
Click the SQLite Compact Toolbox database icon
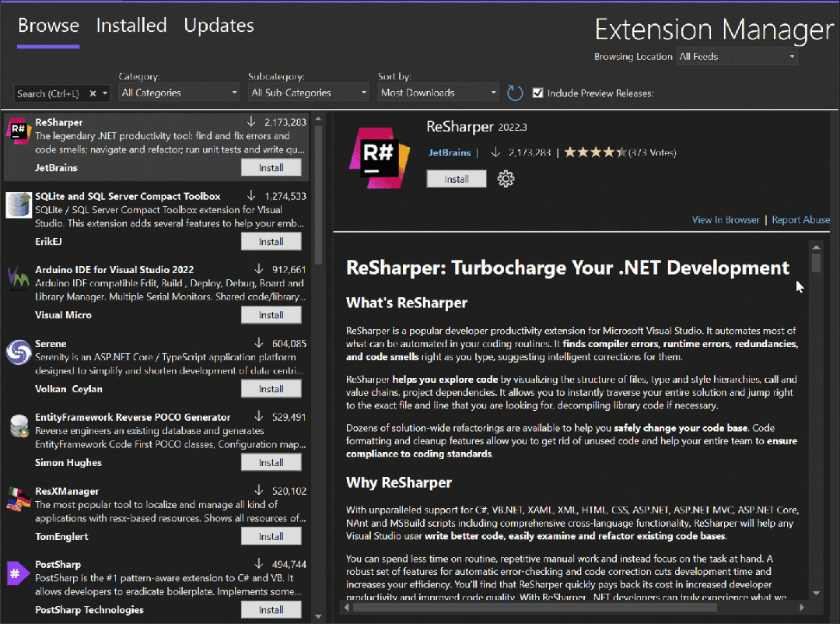point(18,205)
